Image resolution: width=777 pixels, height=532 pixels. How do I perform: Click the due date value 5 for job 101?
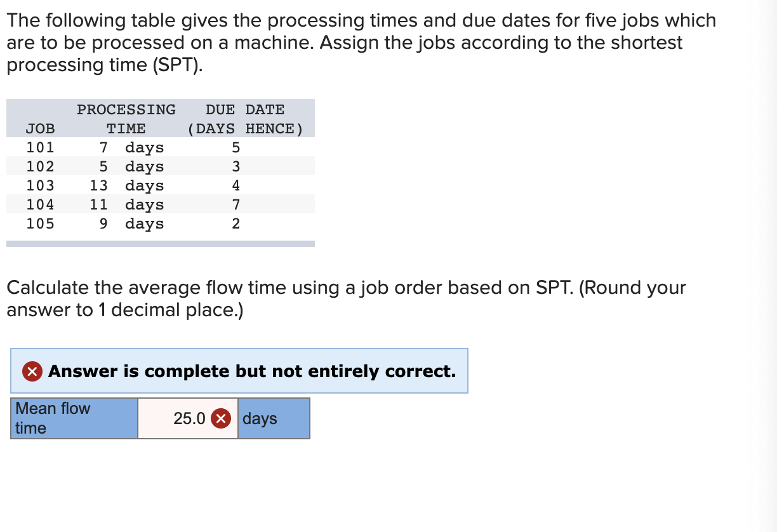[x=236, y=147]
